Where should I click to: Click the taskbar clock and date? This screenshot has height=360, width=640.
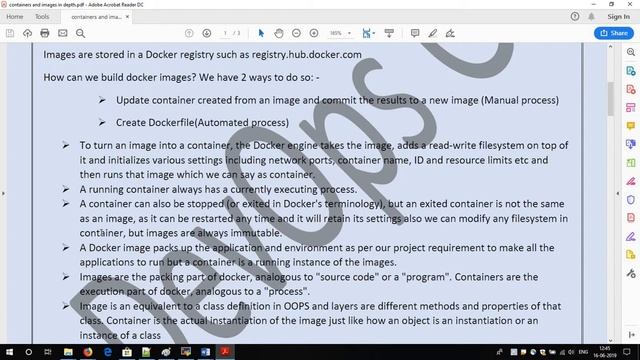pos(604,352)
